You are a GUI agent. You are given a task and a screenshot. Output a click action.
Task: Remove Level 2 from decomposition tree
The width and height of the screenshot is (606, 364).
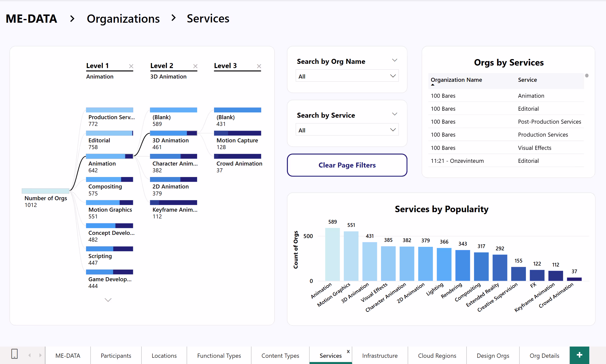(x=195, y=66)
